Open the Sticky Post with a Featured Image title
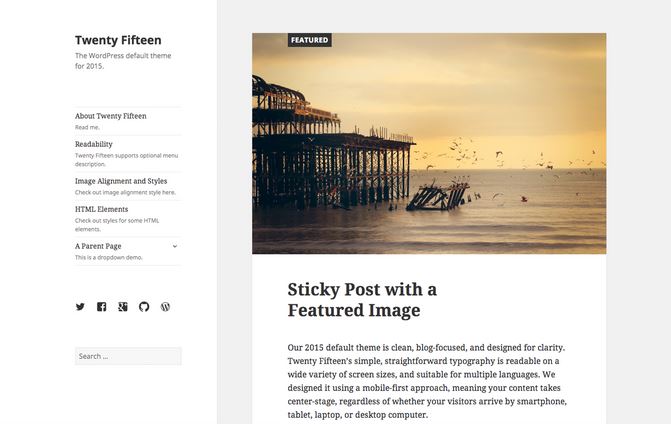The image size is (671, 424). pyautogui.click(x=362, y=300)
